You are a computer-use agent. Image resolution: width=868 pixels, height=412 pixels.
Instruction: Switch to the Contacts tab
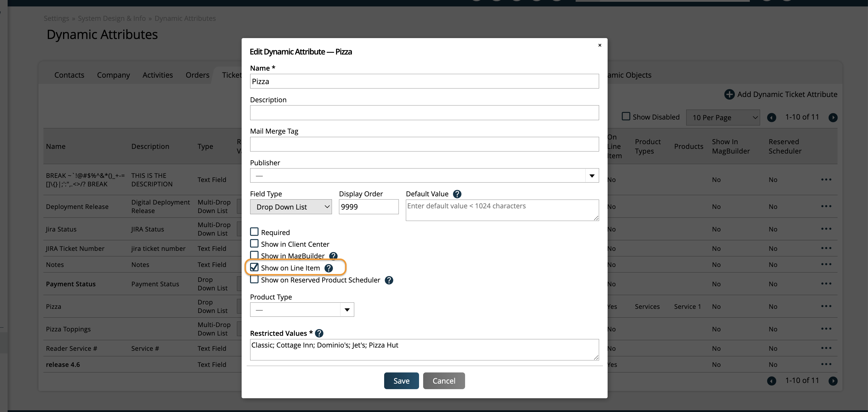69,75
